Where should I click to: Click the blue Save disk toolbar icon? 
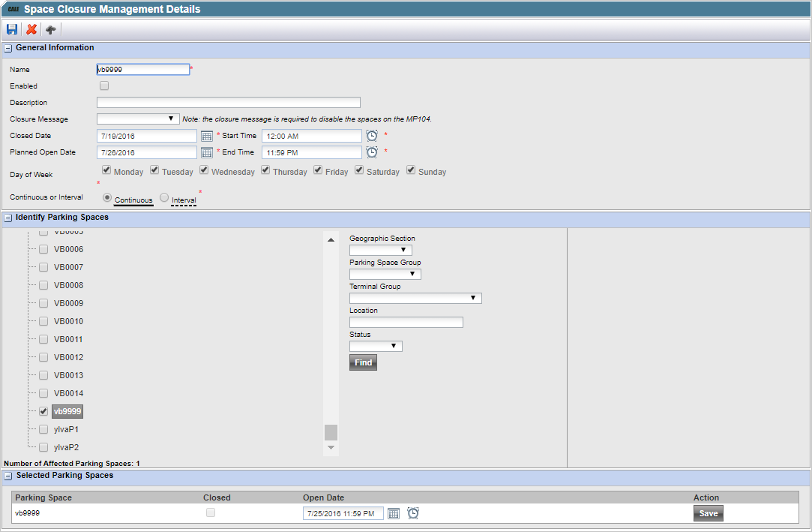[12, 29]
